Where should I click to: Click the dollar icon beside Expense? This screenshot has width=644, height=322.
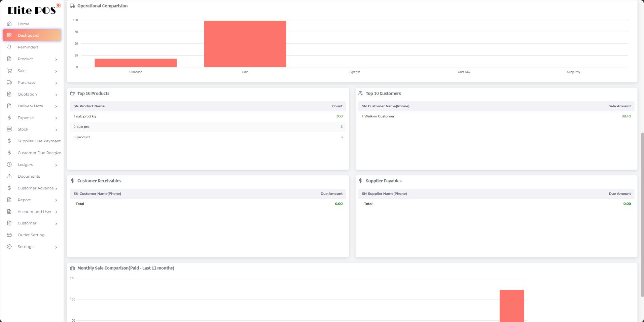[x=9, y=118]
